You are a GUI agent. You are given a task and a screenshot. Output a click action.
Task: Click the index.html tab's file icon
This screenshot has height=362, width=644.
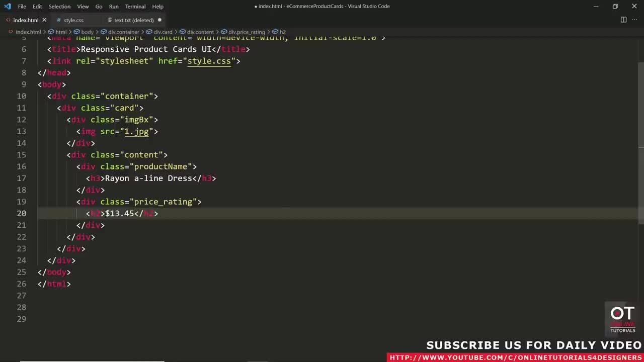8,20
